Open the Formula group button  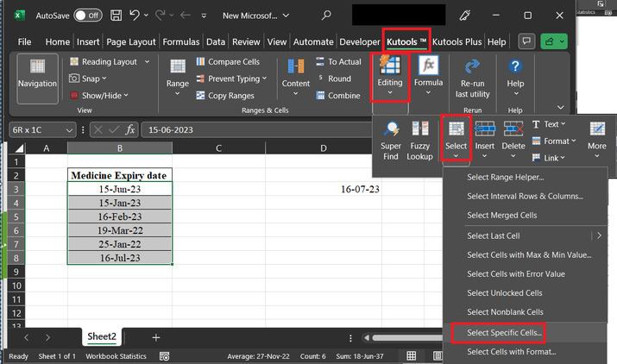click(x=429, y=77)
